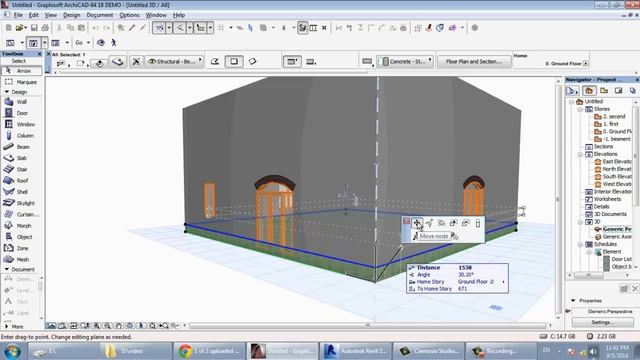Click the Settings button in Navigator
This screenshot has width=640, height=360.
coord(602,322)
